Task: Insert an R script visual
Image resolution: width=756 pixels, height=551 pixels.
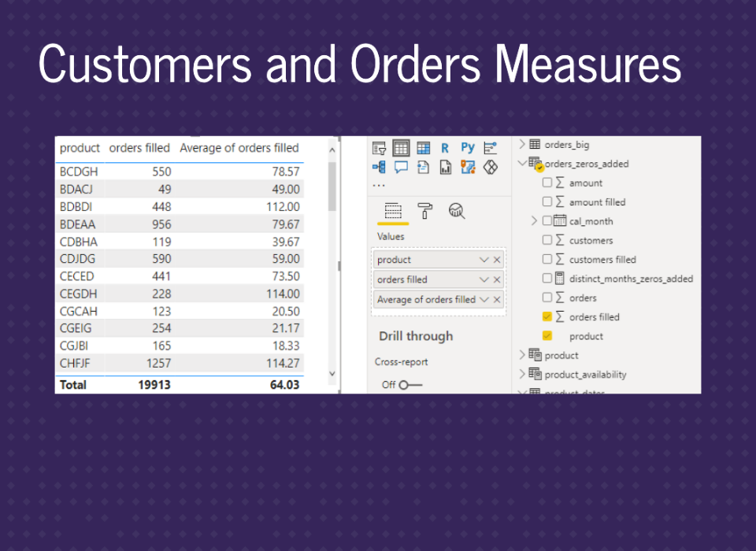Action: pos(445,148)
